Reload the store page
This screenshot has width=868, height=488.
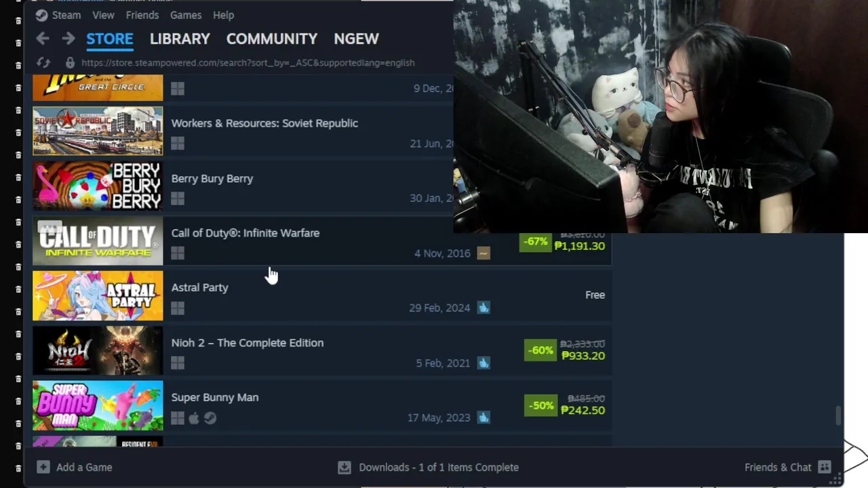tap(43, 62)
